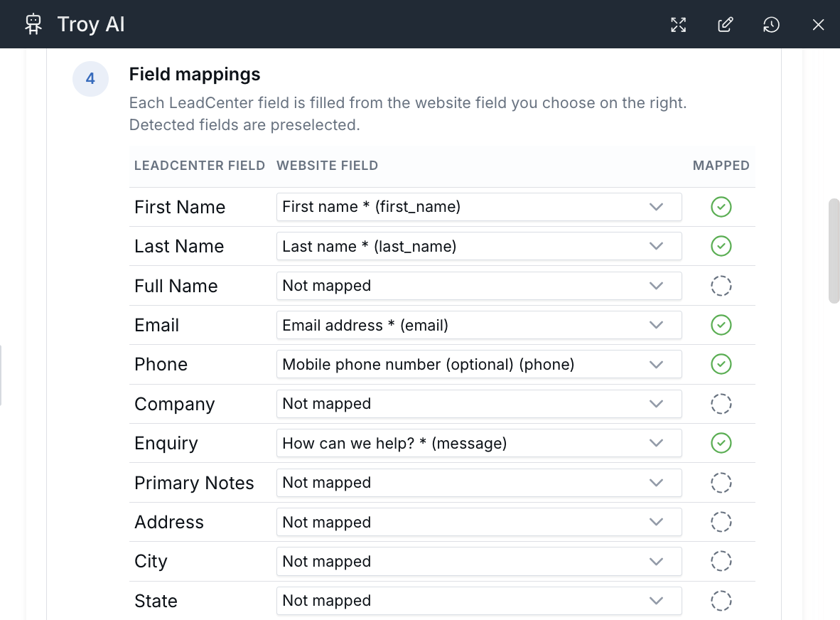The height and width of the screenshot is (620, 840).
Task: Click the 'Address' LeadCenter field label
Action: (168, 522)
